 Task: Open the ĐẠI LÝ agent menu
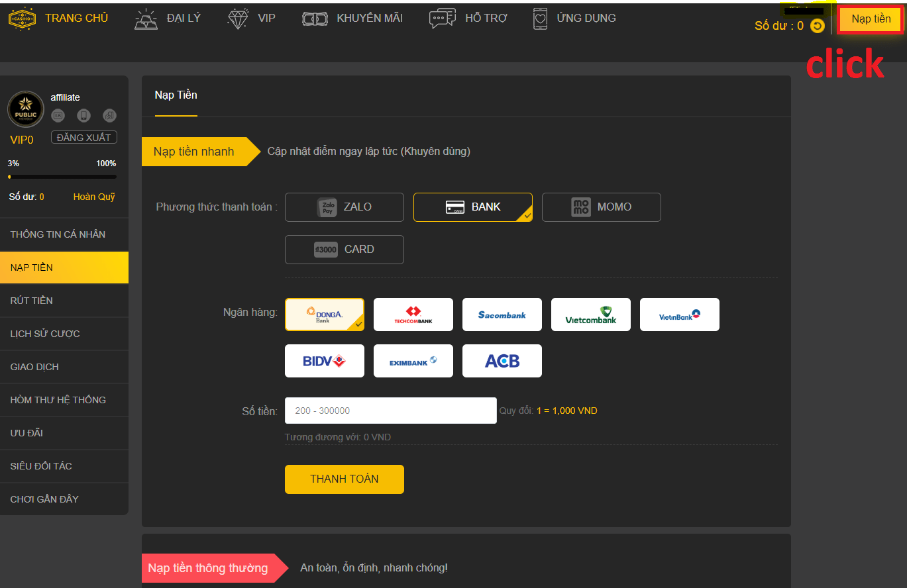click(184, 18)
